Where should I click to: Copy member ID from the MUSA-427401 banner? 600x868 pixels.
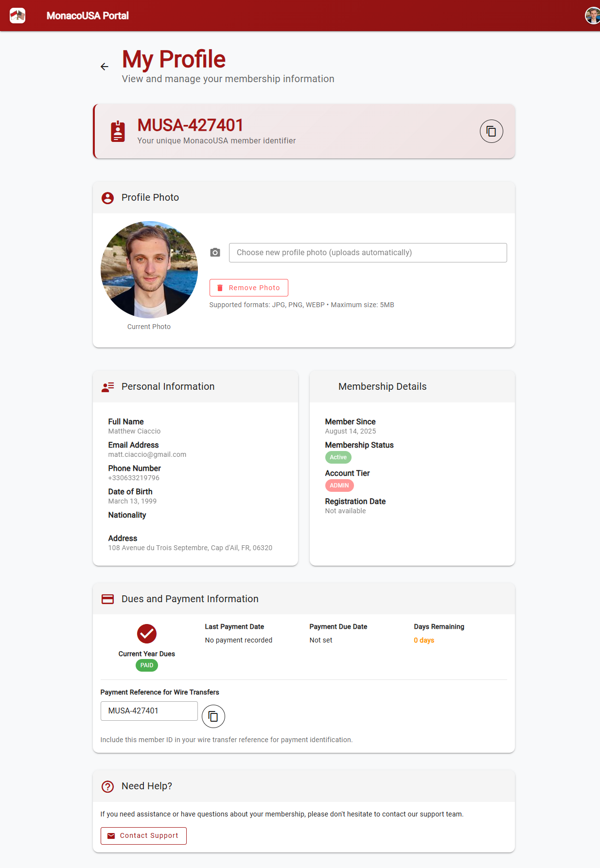[x=491, y=131]
